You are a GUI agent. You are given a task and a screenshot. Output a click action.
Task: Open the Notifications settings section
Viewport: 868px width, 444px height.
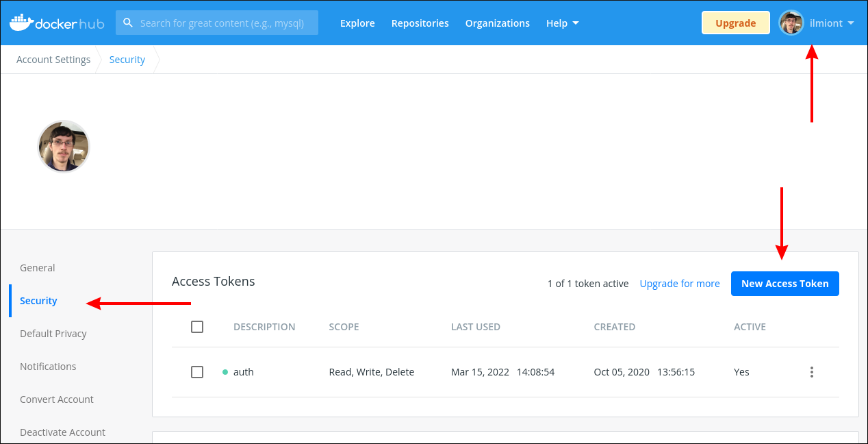(x=48, y=367)
